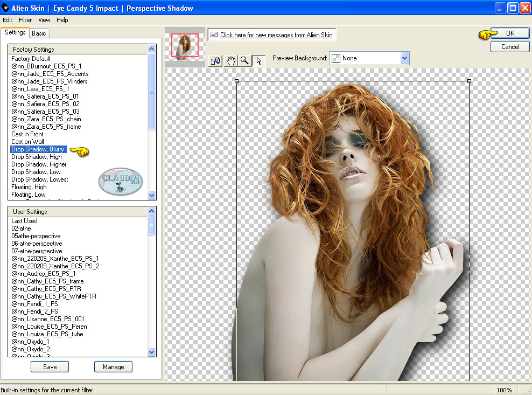Select @nn_Louise_EC5_PS_tube setting
The image size is (532, 395).
[x=47, y=334]
